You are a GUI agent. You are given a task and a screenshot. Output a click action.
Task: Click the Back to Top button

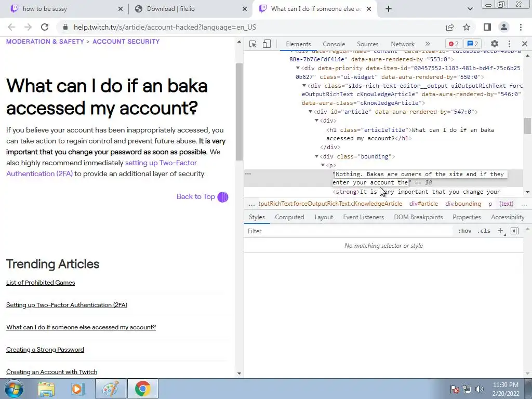pos(202,197)
